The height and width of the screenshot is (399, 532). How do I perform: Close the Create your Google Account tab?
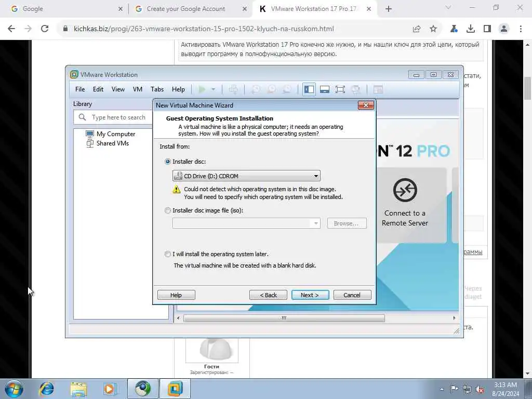tap(245, 9)
